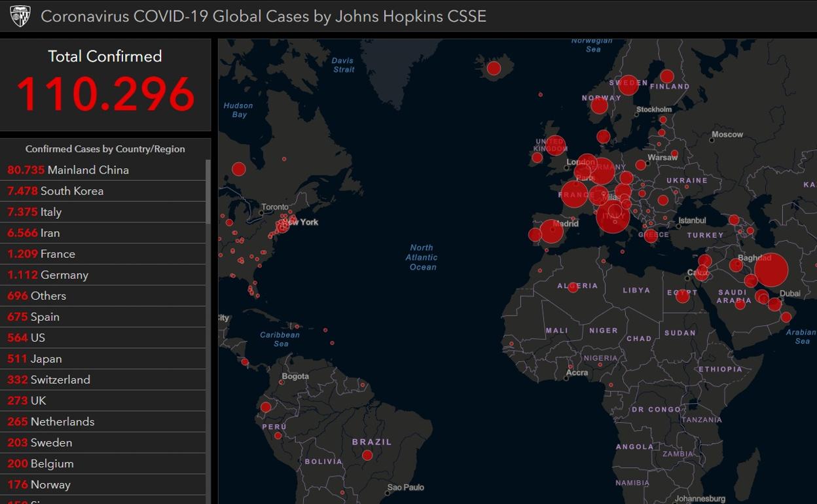
Task: Click the 'Confirmed Cases by Country/Region' header
Action: coord(105,149)
